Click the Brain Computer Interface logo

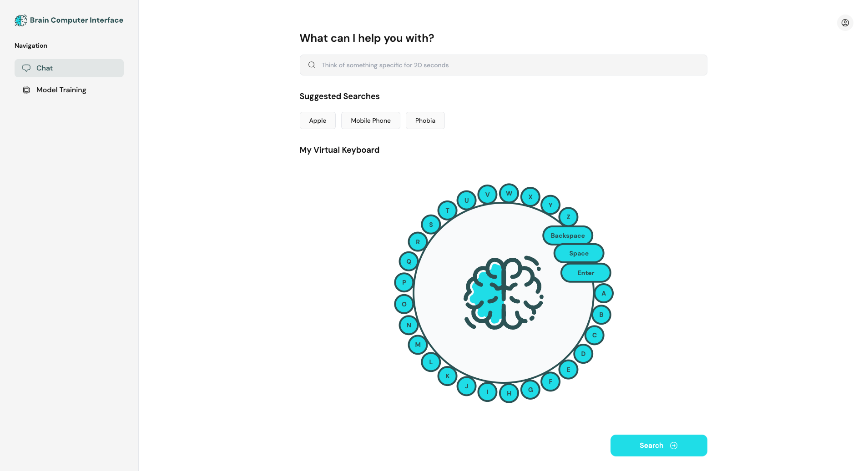[x=21, y=20]
